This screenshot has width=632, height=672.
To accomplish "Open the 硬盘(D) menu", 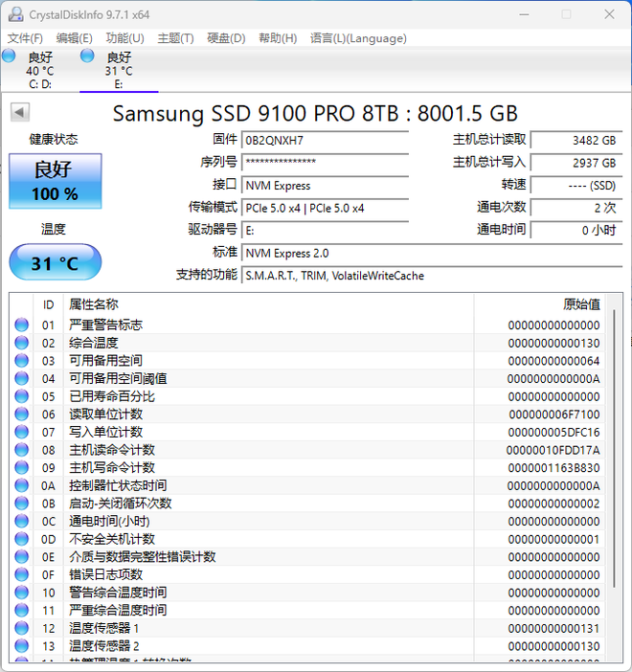I will (x=226, y=38).
